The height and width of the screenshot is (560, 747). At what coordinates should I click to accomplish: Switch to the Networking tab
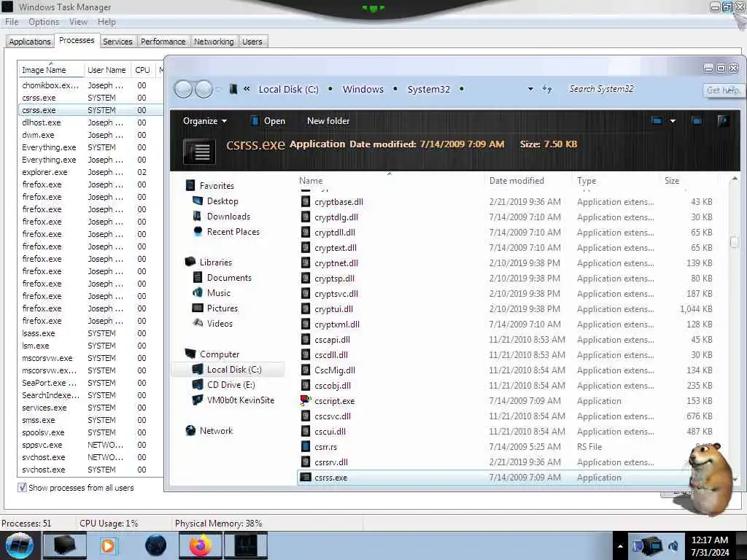tap(214, 42)
